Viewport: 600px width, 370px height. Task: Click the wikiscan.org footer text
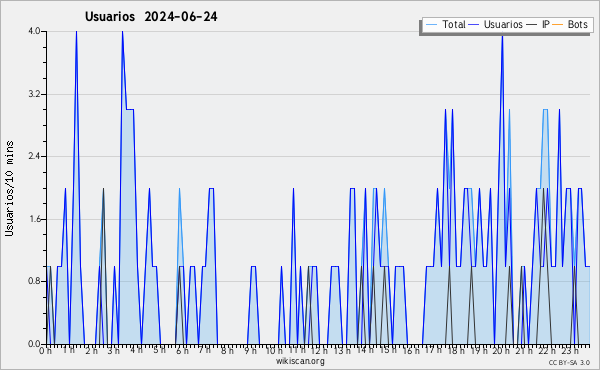pos(300,361)
